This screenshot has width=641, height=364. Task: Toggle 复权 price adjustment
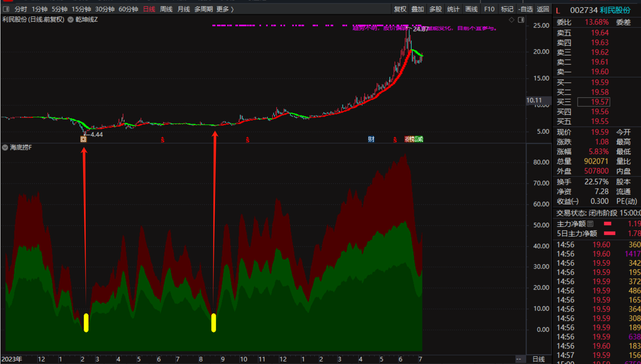[400, 9]
